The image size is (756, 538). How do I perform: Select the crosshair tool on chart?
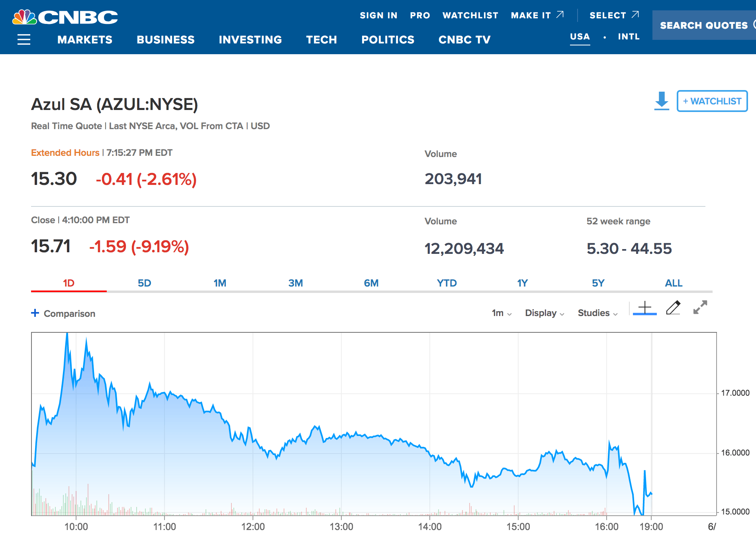pyautogui.click(x=644, y=308)
